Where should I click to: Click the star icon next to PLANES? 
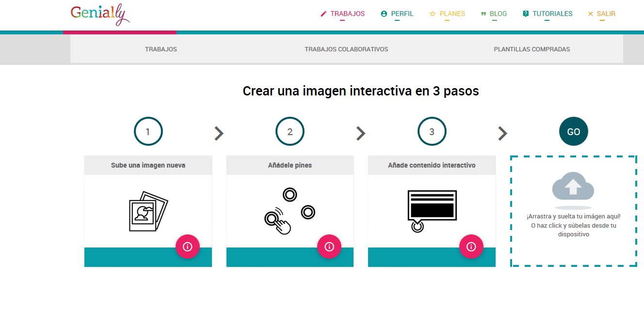tap(432, 14)
